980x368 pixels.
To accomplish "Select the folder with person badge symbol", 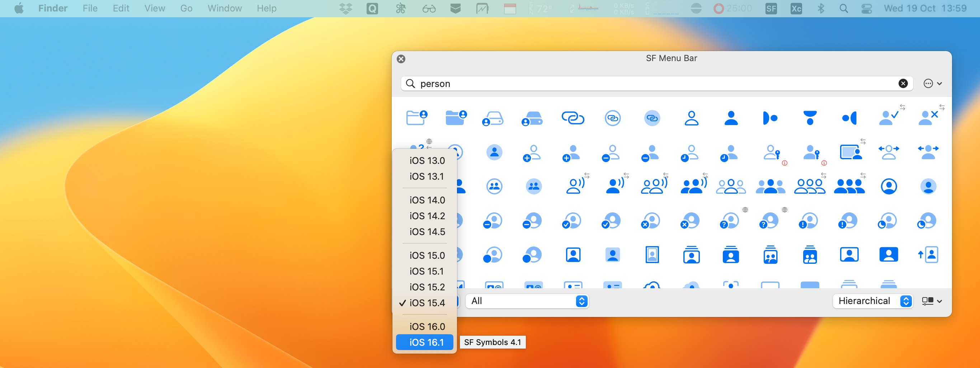I will 416,118.
